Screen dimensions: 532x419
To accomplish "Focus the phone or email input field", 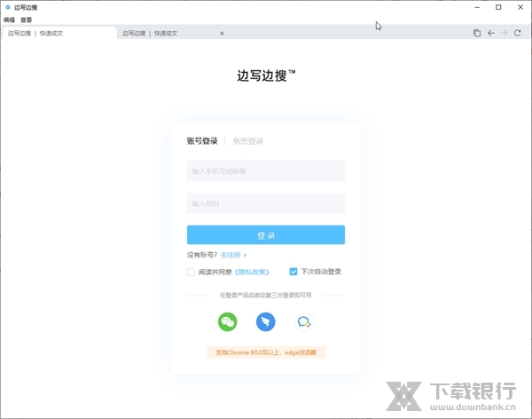I will point(266,171).
